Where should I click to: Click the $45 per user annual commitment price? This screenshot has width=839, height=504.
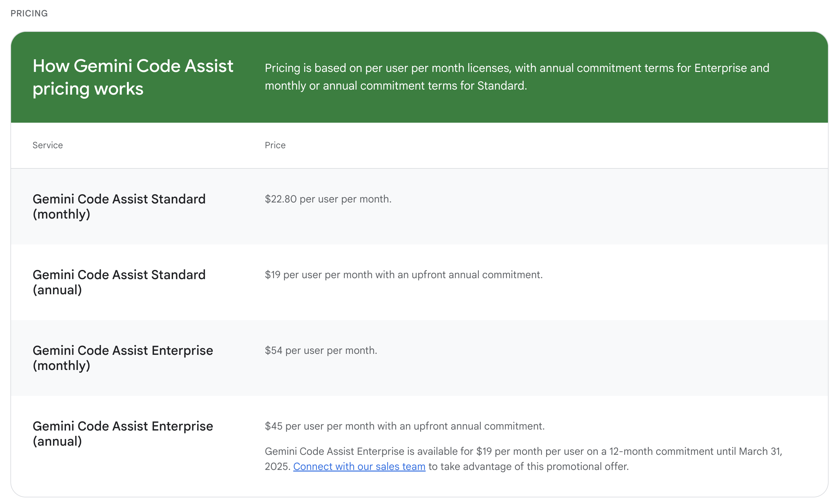(x=404, y=426)
